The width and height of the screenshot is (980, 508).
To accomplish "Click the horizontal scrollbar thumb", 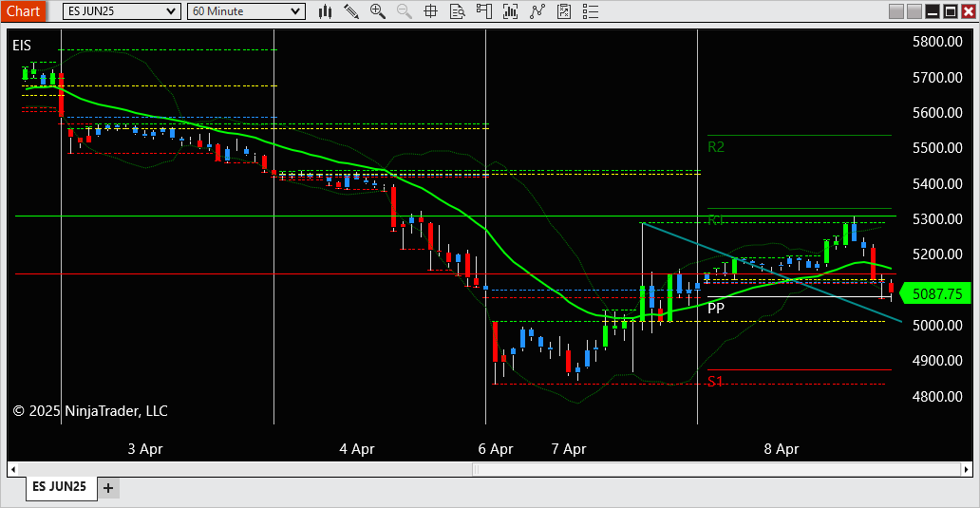I will pos(716,469).
